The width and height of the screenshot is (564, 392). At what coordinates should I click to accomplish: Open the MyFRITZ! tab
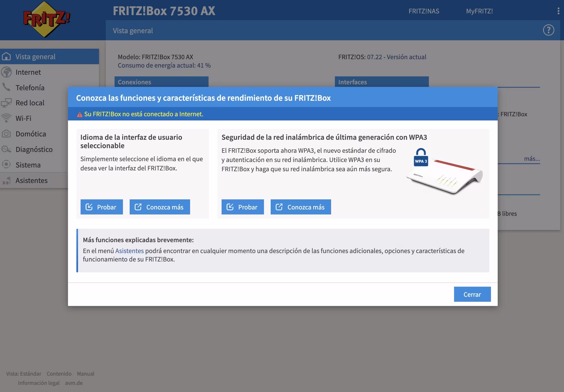click(479, 11)
